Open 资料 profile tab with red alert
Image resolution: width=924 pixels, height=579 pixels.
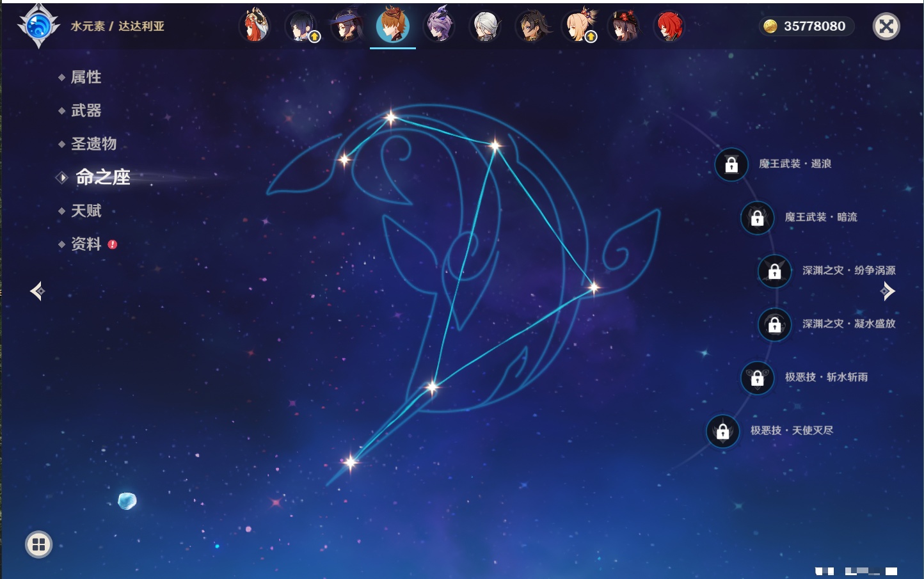86,244
